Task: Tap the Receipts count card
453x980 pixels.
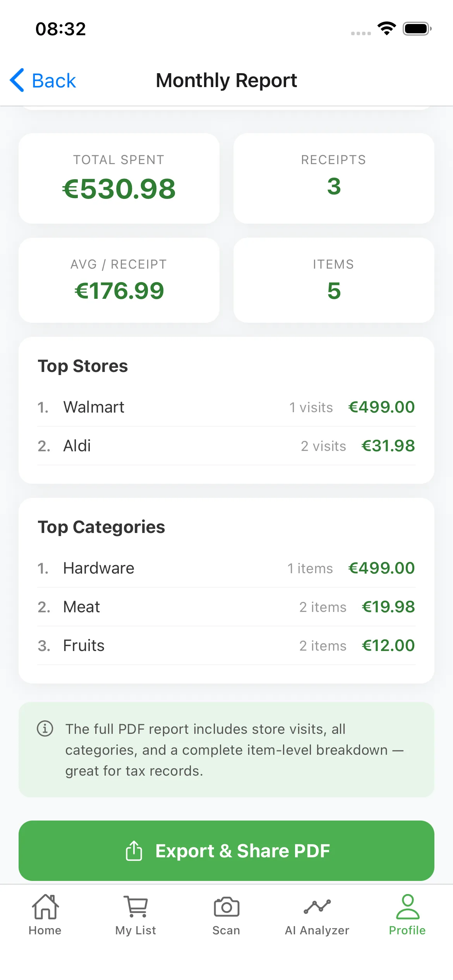Action: pyautogui.click(x=334, y=178)
